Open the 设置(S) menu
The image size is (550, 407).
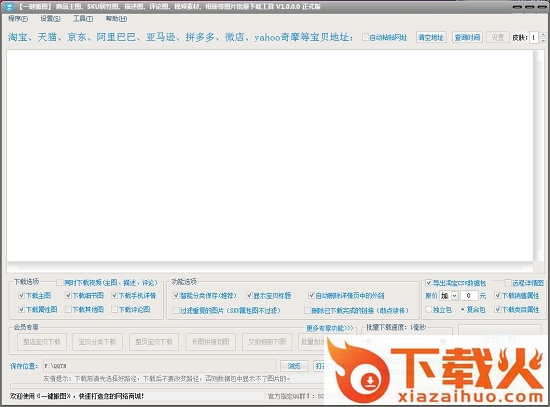[x=51, y=19]
